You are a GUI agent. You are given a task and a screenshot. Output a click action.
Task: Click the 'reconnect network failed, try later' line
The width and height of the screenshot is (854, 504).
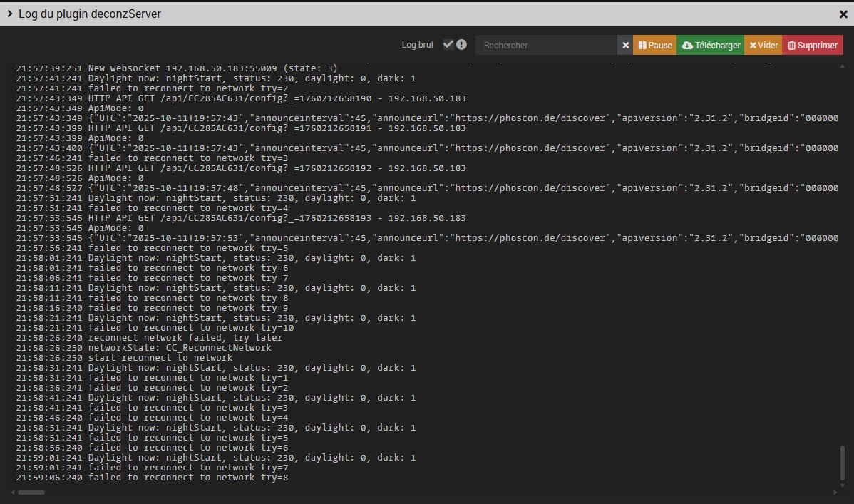tap(149, 338)
